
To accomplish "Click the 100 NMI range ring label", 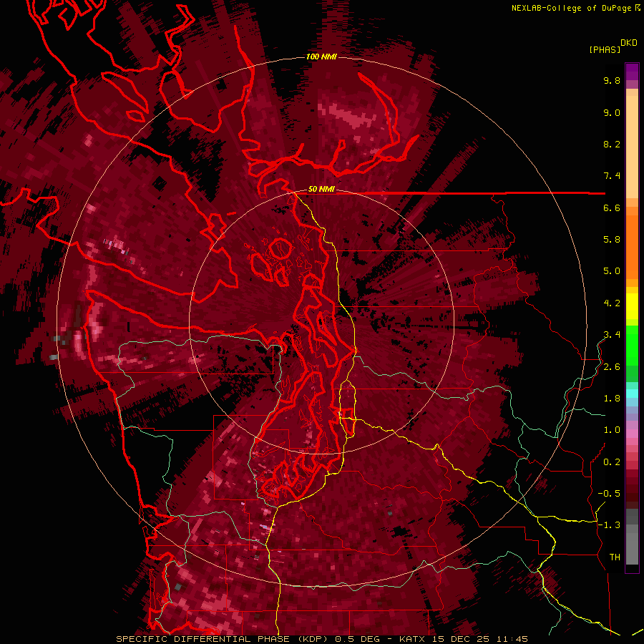I will (321, 57).
